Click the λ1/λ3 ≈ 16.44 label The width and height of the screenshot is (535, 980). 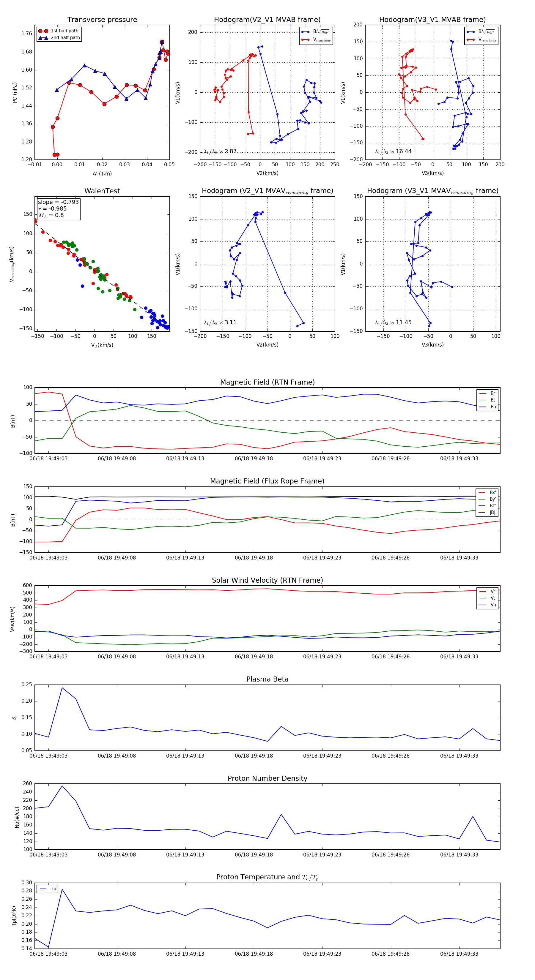pos(393,151)
